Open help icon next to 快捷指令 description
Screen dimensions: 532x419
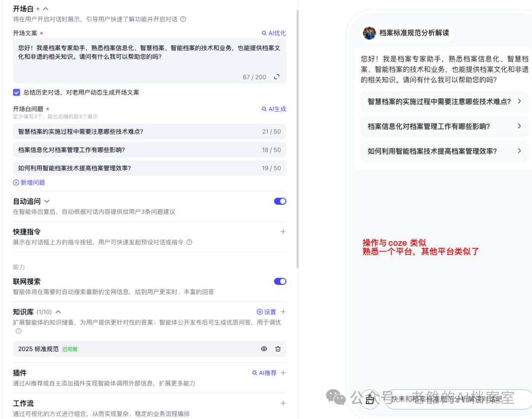point(189,242)
